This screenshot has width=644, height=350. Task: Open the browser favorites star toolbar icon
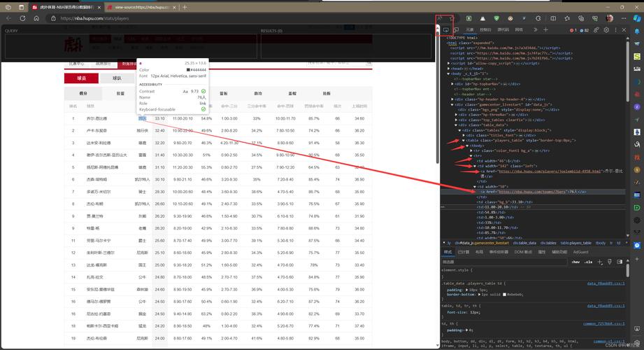point(567,18)
